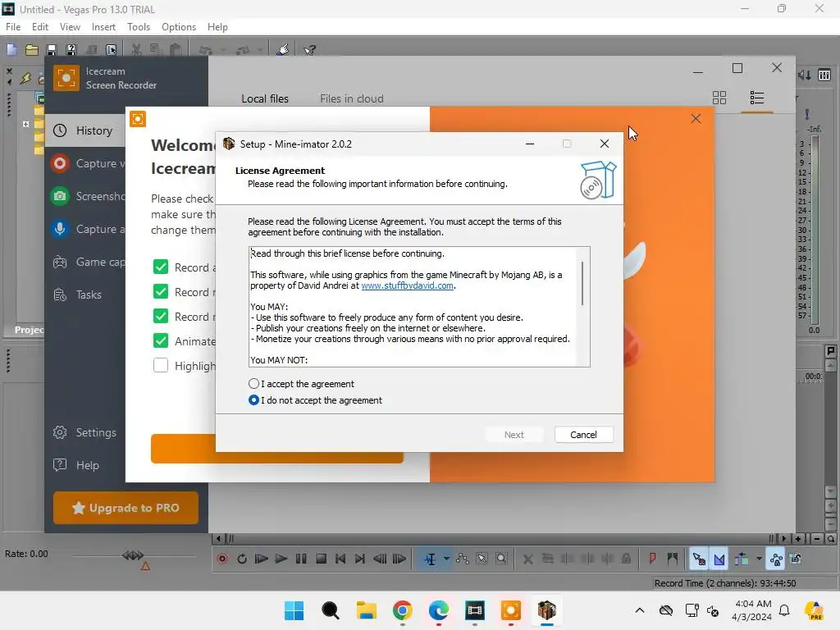Select 'I accept the agreement' radio button
This screenshot has height=630, width=840.
(x=254, y=384)
